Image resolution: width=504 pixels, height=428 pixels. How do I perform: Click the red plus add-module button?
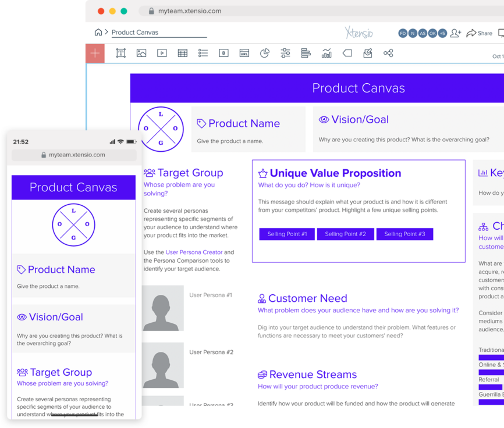tap(94, 53)
